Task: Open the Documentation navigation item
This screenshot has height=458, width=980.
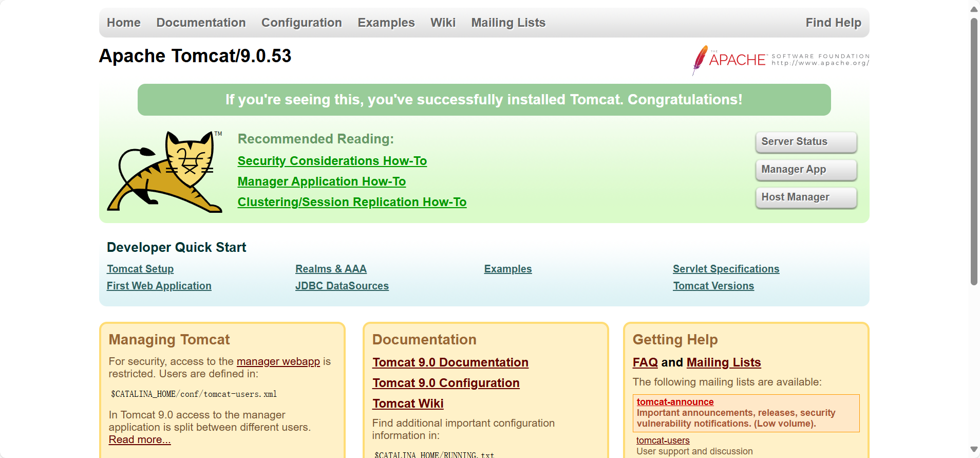Action: 201,23
